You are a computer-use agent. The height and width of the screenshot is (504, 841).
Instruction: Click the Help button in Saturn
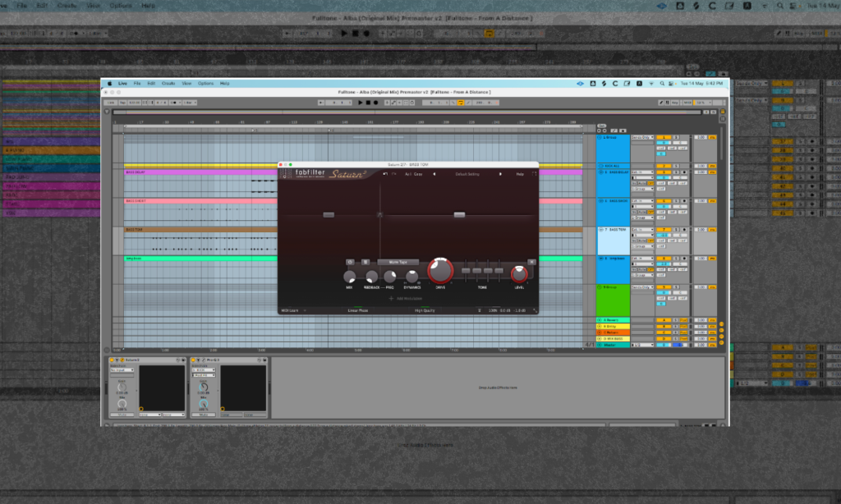click(519, 174)
